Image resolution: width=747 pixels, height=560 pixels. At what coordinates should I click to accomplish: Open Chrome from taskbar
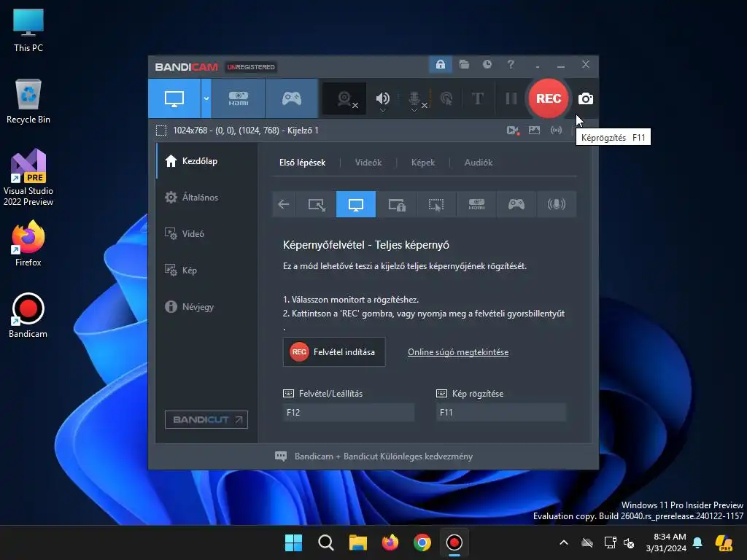(x=422, y=542)
